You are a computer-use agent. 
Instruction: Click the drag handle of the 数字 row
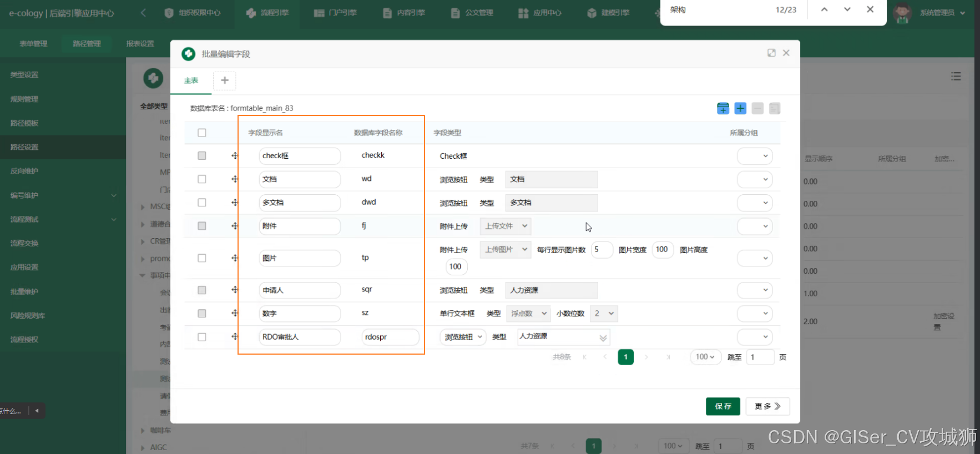pyautogui.click(x=235, y=313)
